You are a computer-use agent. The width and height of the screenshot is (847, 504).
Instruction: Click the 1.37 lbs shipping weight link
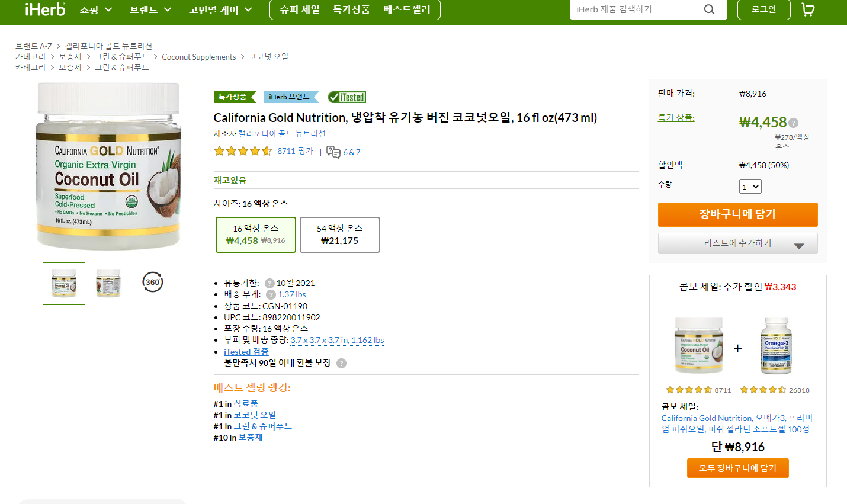click(292, 294)
